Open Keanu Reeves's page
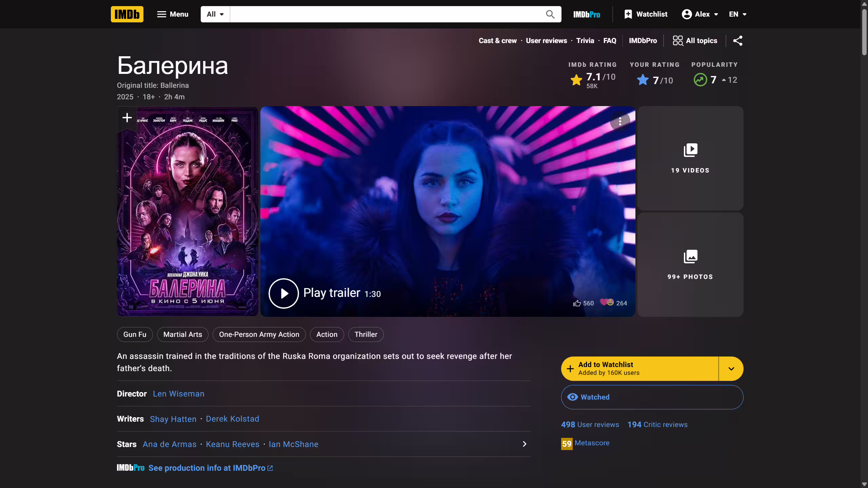Image resolution: width=868 pixels, height=488 pixels. coord(233,444)
